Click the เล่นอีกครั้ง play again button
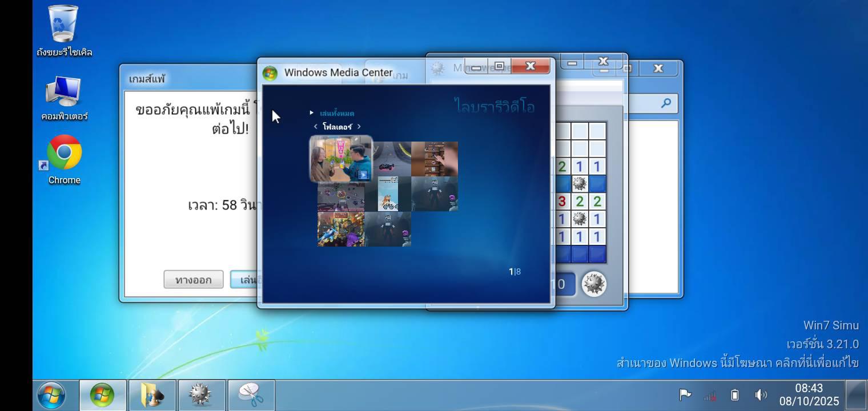Image resolution: width=868 pixels, height=411 pixels. click(x=244, y=280)
